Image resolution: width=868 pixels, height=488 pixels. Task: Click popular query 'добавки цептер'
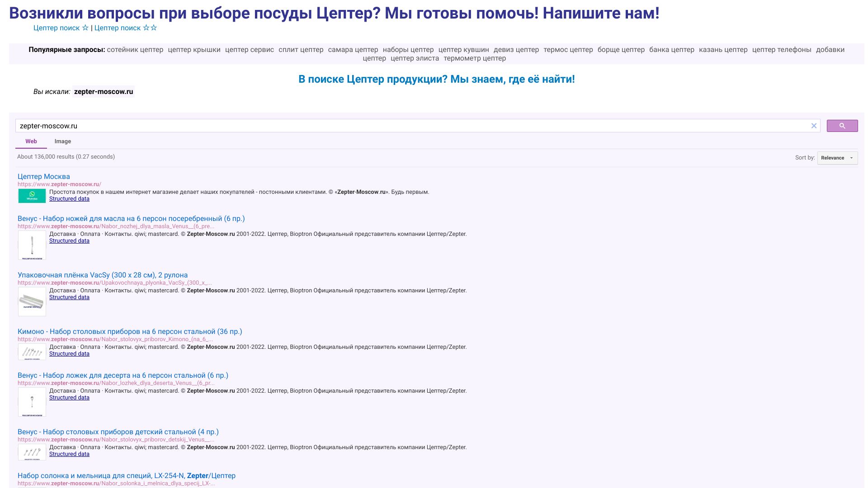[830, 50]
